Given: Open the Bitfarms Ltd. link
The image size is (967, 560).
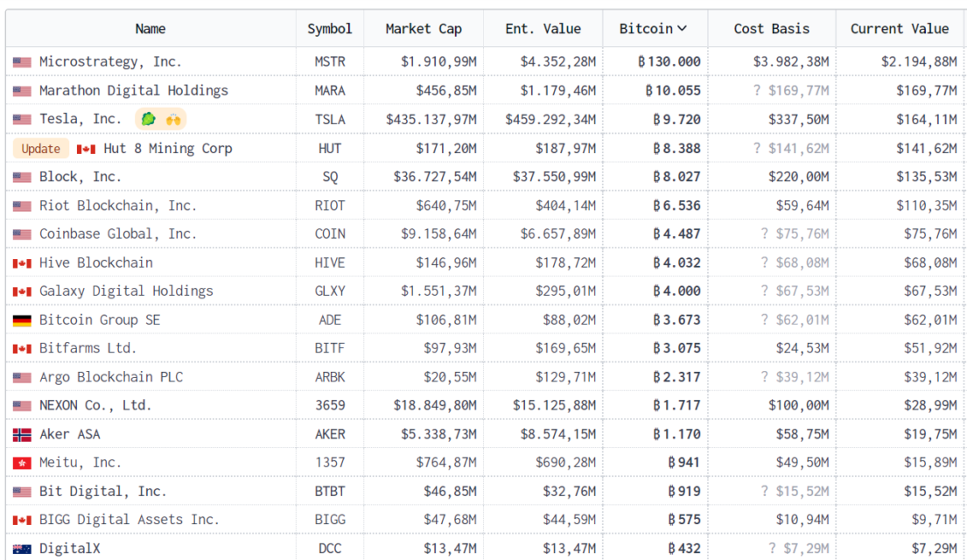Looking at the screenshot, I should 88,348.
